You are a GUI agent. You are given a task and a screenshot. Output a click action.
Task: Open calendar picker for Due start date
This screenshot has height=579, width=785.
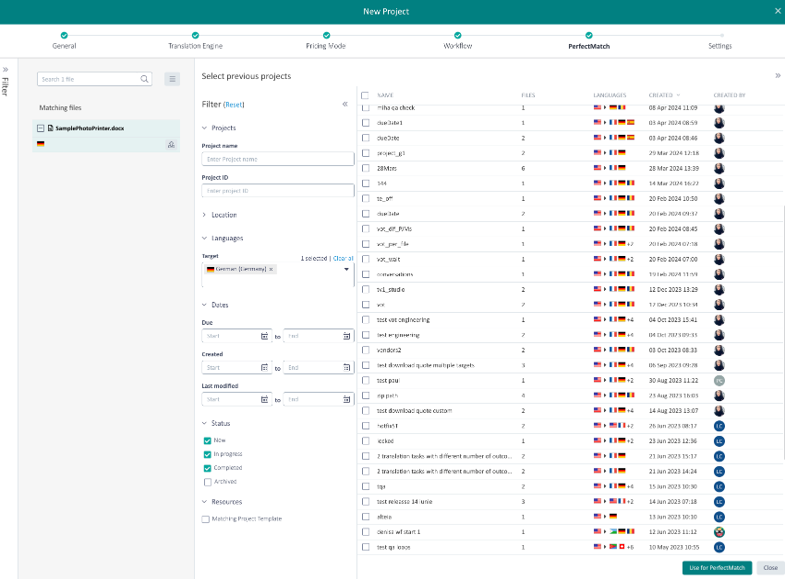click(265, 337)
